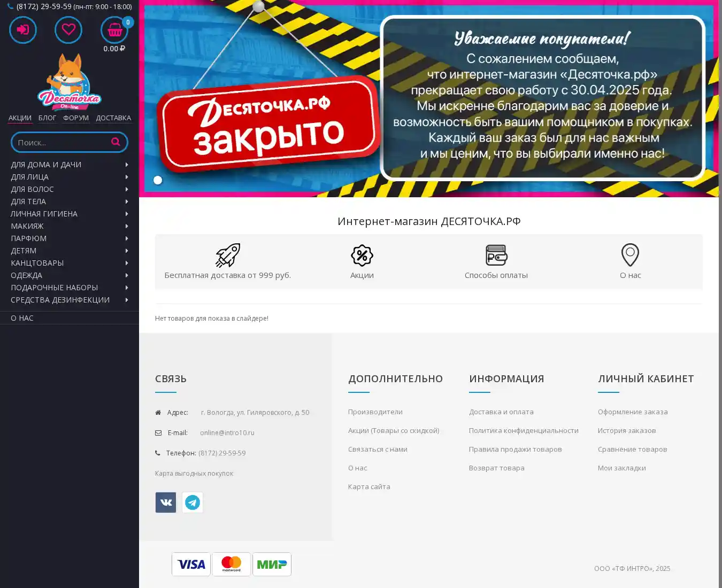Click the Десяточка fox logo
722x588 pixels.
point(70,81)
